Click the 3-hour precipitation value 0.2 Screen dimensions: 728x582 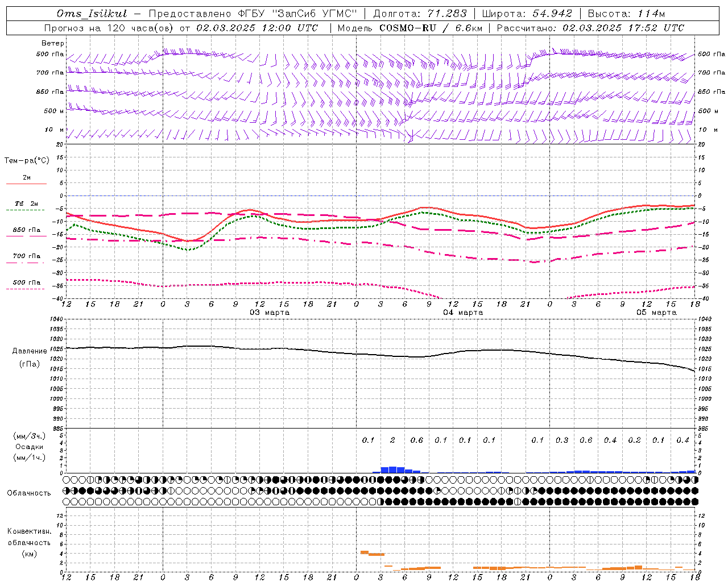(x=634, y=440)
